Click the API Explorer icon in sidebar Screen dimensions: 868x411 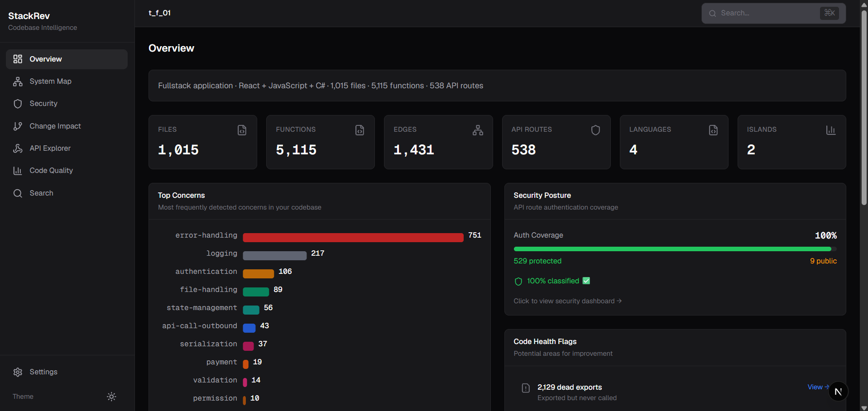point(18,148)
